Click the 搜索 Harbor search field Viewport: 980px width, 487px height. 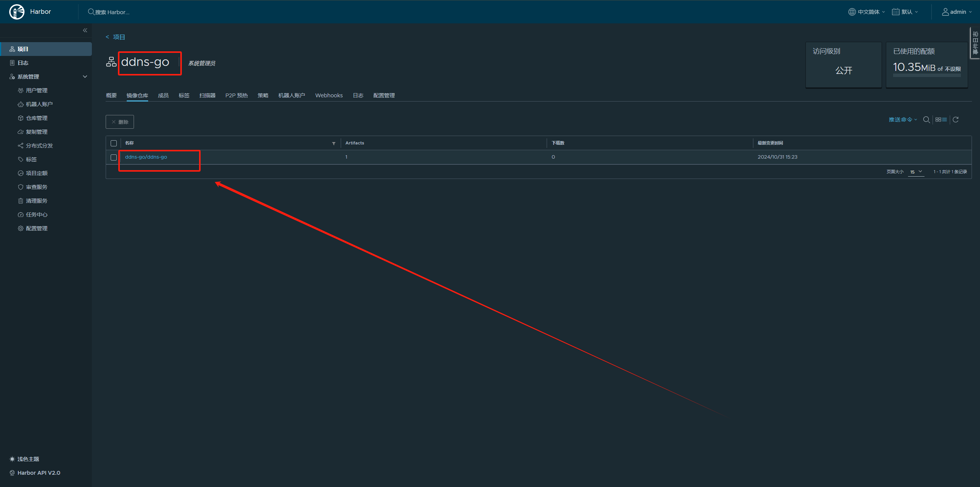[113, 12]
